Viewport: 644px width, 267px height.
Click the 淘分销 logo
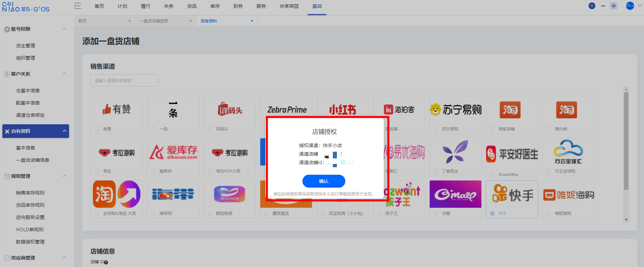[x=566, y=110]
